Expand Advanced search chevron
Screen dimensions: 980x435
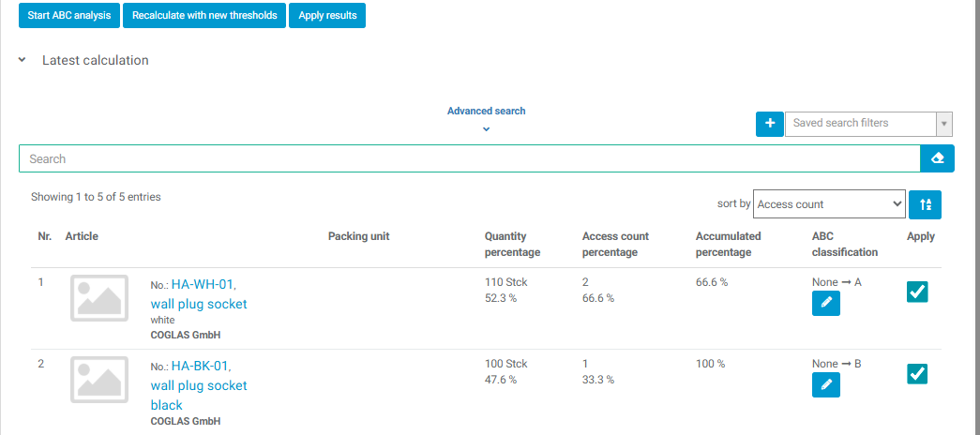pos(487,129)
